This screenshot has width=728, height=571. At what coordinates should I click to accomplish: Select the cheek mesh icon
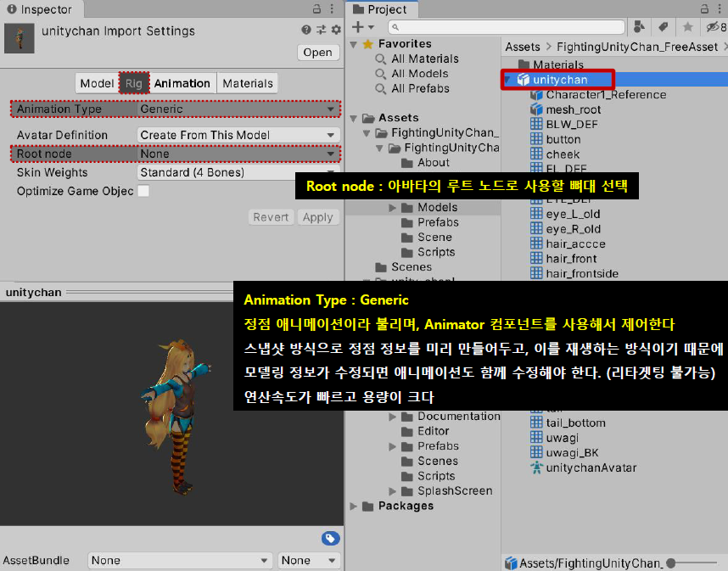(536, 154)
